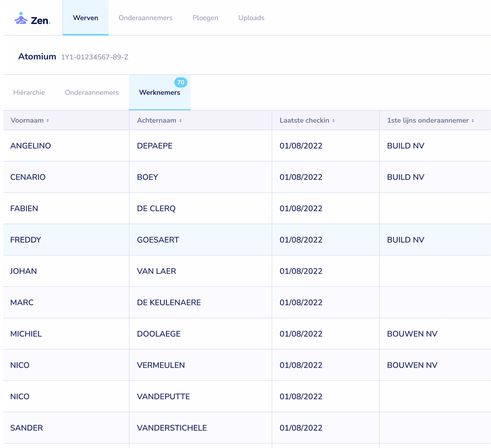The image size is (491, 448).
Task: Open the Uploads tab
Action: [251, 18]
